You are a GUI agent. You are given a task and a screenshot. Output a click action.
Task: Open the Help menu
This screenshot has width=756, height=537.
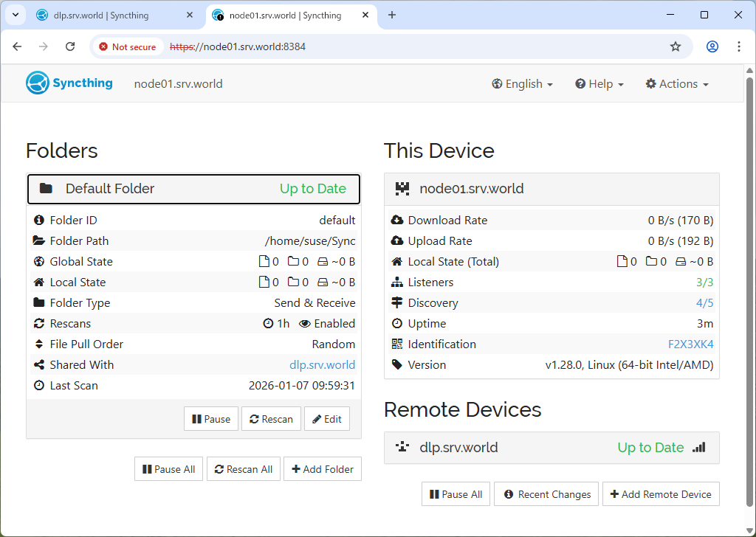tap(599, 84)
